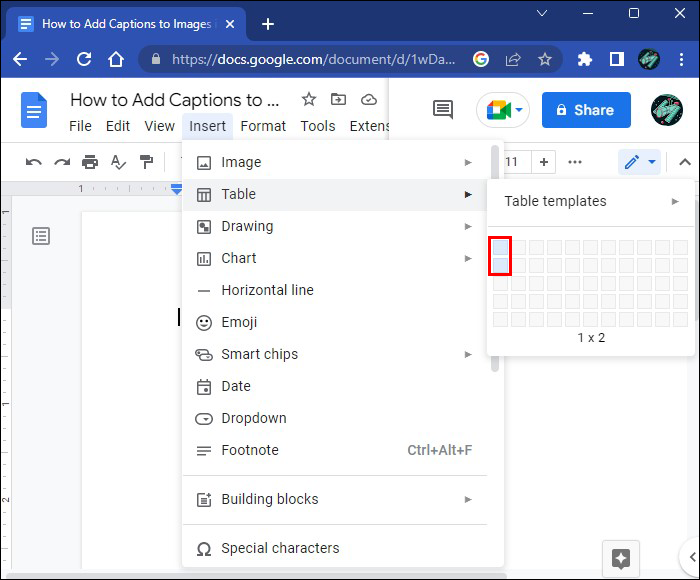Expand the Table templates submenu
Viewport: 700px width, 580px height.
592,201
